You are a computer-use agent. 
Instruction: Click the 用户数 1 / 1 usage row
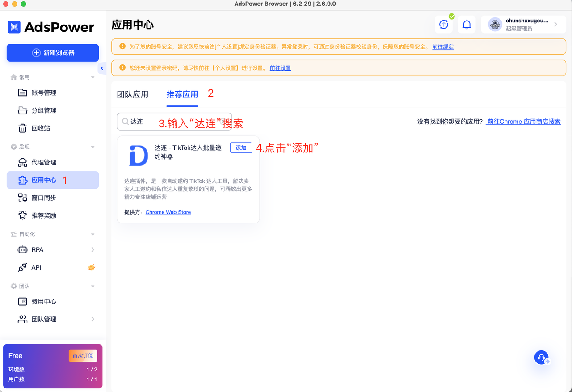click(53, 379)
